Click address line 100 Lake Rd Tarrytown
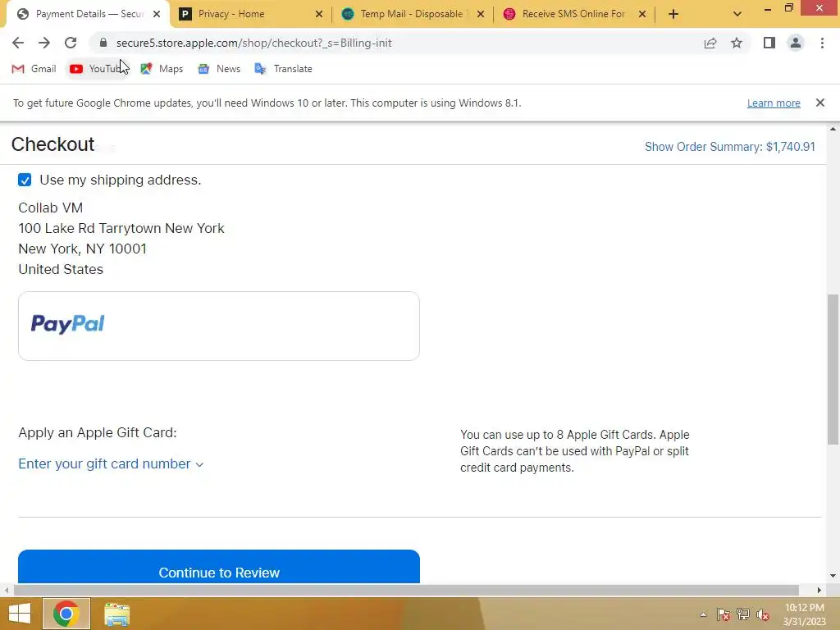The image size is (840, 630). coord(121,228)
